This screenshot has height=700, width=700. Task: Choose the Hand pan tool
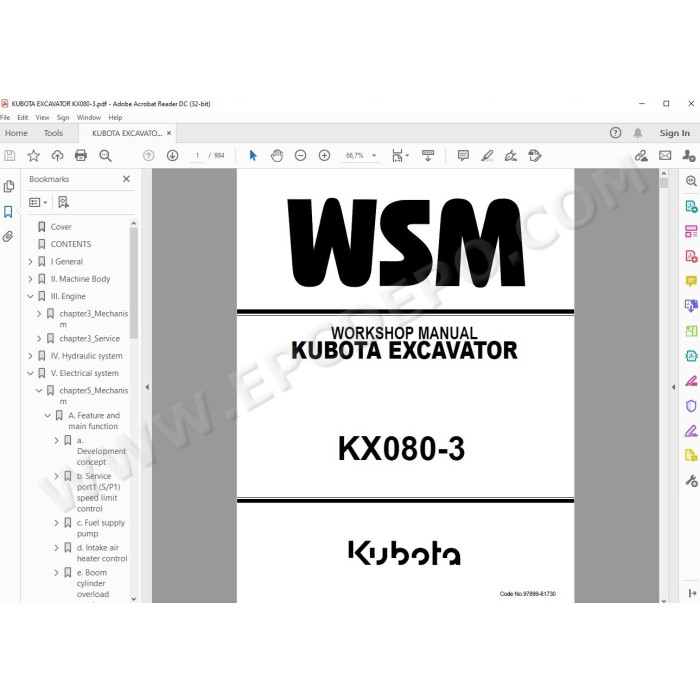[277, 155]
